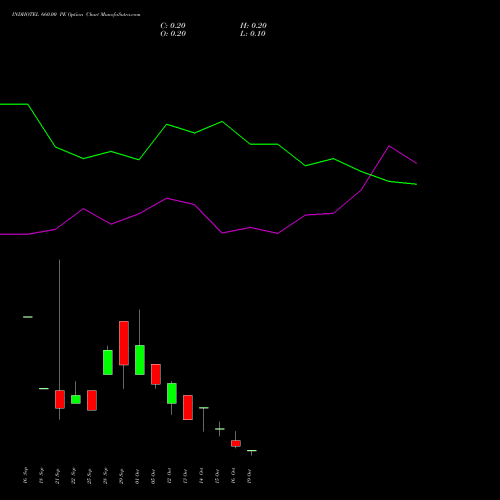500x500 pixels.
Task: Click the red candle with the tallest upper wick
Action: [x=60, y=399]
